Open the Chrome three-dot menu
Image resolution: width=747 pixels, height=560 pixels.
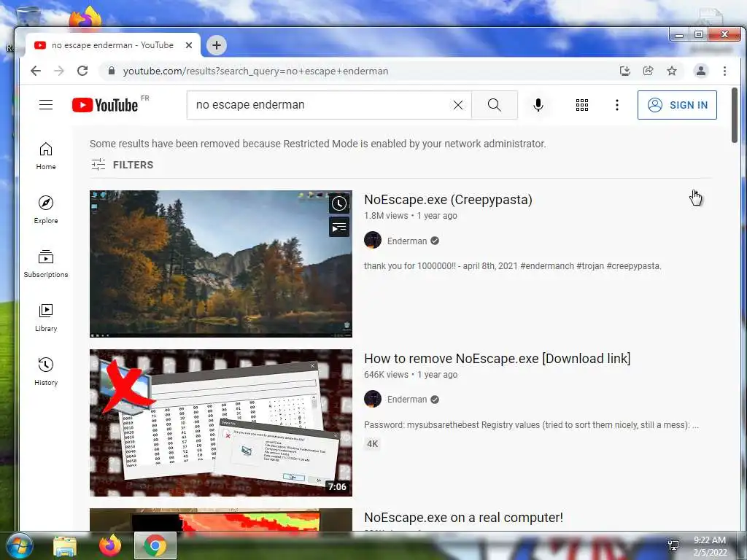[x=724, y=71]
